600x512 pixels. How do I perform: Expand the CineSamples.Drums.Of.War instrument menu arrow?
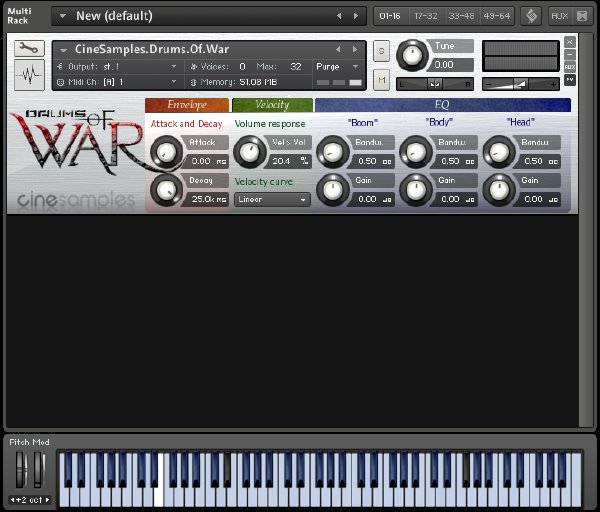[64, 50]
